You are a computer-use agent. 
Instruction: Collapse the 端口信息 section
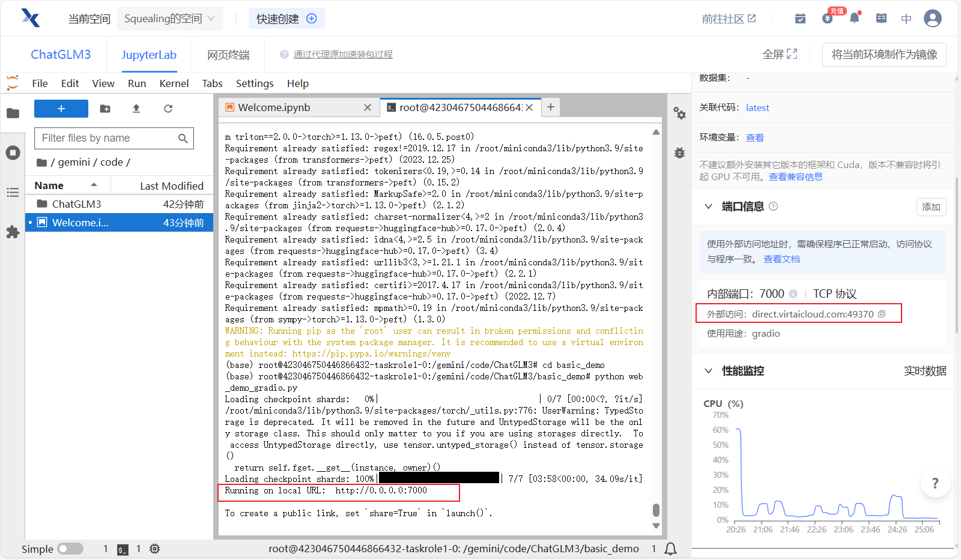pyautogui.click(x=708, y=206)
